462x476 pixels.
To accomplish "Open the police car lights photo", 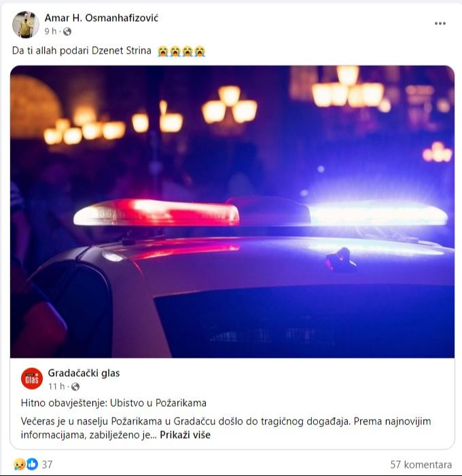I will pyautogui.click(x=232, y=212).
